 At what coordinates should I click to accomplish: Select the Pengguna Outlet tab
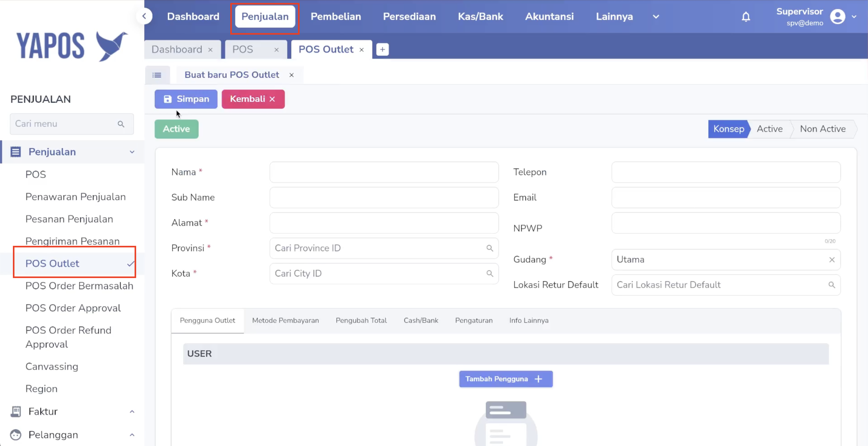[x=208, y=321]
